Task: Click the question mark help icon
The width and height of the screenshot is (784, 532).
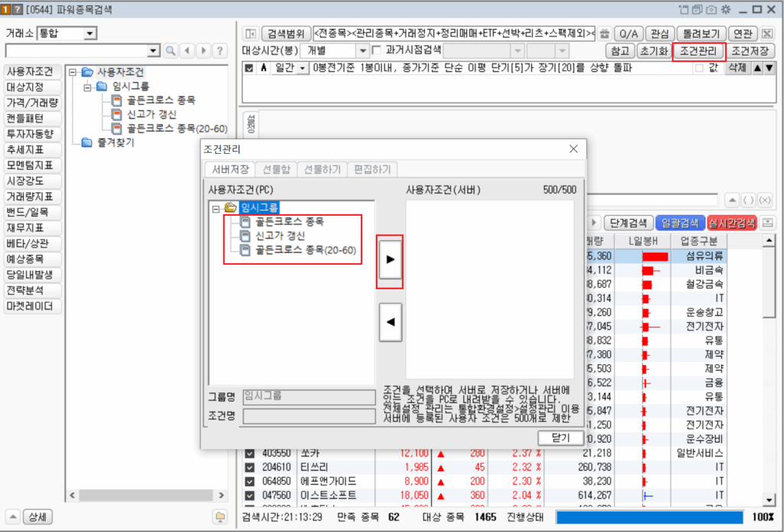Action: click(x=220, y=51)
